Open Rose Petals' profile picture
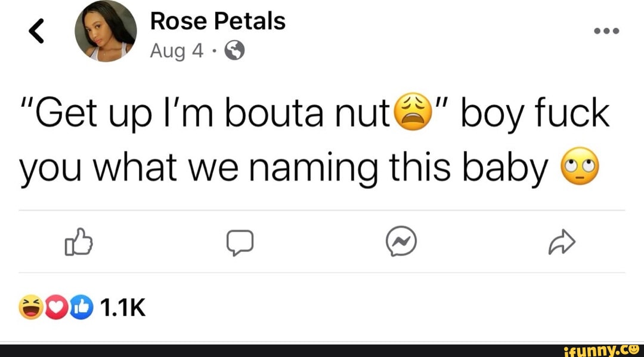Image resolution: width=644 pixels, height=357 pixels. click(x=106, y=31)
